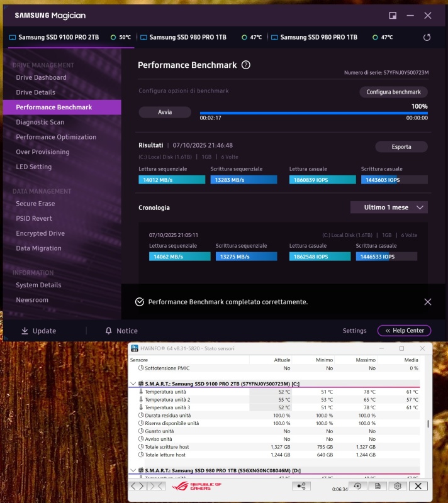This screenshot has height=503, width=448.
Task: Click the Update download icon
Action: 25,331
